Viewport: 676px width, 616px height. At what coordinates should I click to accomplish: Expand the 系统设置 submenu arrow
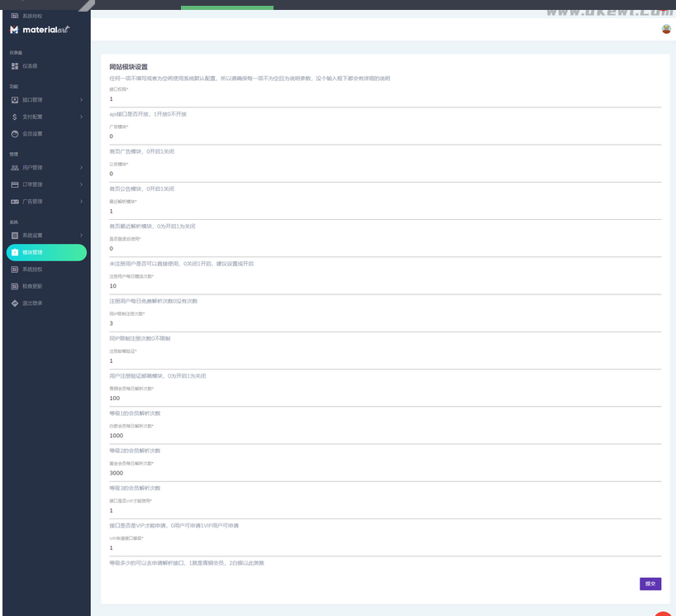(x=81, y=236)
